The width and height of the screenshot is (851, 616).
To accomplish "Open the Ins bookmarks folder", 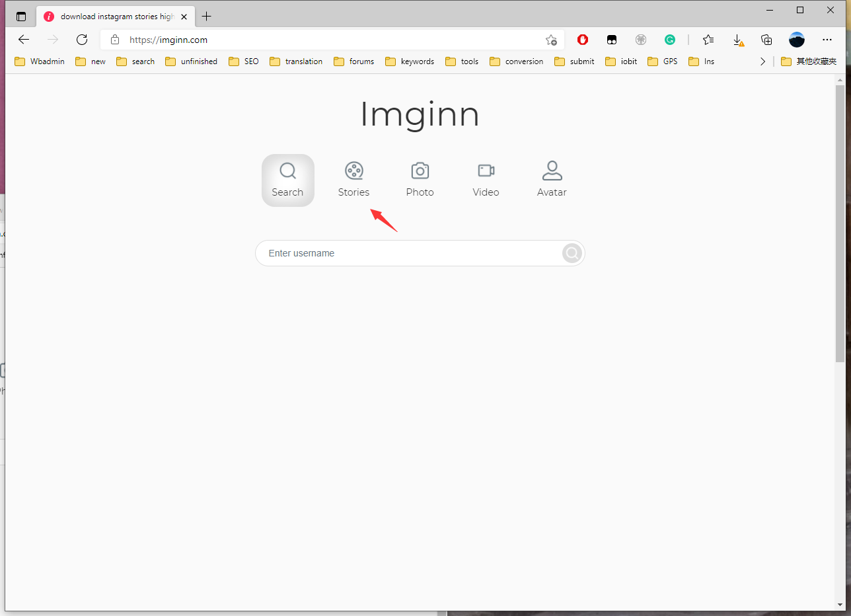I will [x=701, y=61].
